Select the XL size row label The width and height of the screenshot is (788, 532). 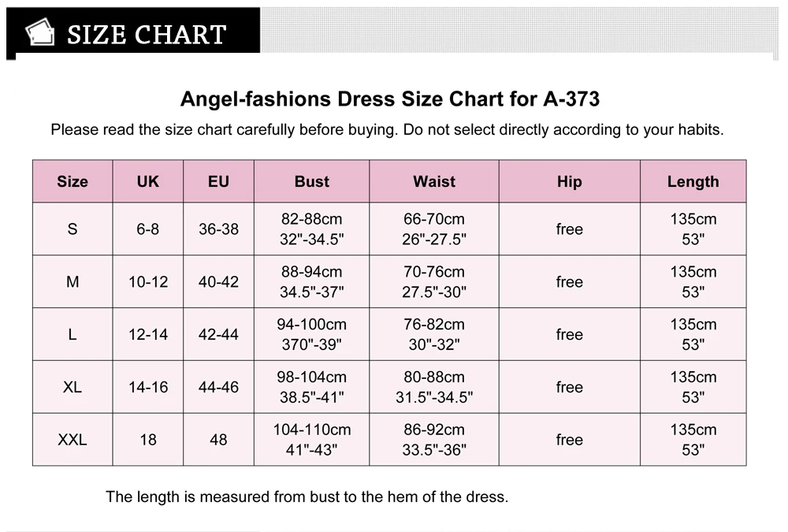(x=72, y=387)
